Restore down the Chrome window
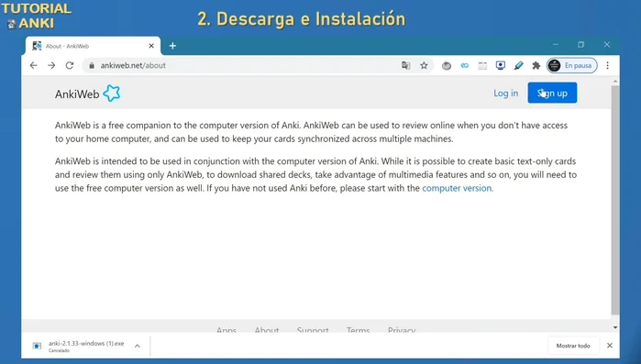Image resolution: width=641 pixels, height=364 pixels. click(580, 45)
